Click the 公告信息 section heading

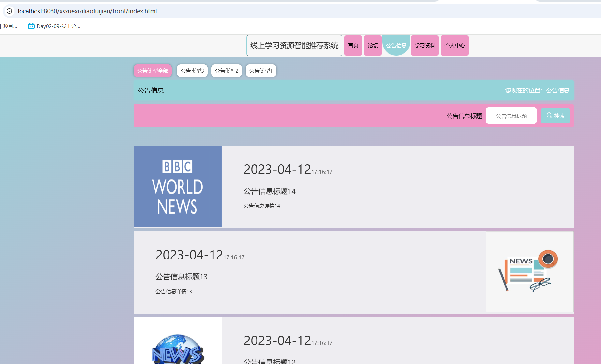(151, 91)
